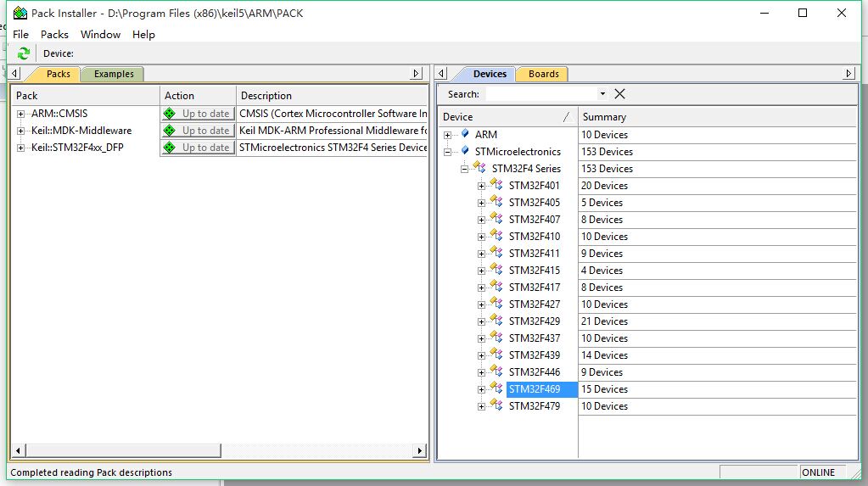The width and height of the screenshot is (868, 486).
Task: Click the Summary column header
Action: [x=718, y=117]
